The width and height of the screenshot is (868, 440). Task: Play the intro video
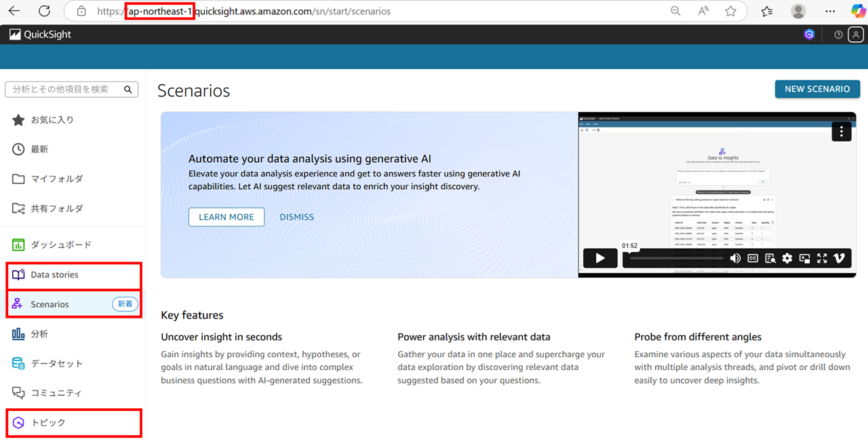(600, 258)
